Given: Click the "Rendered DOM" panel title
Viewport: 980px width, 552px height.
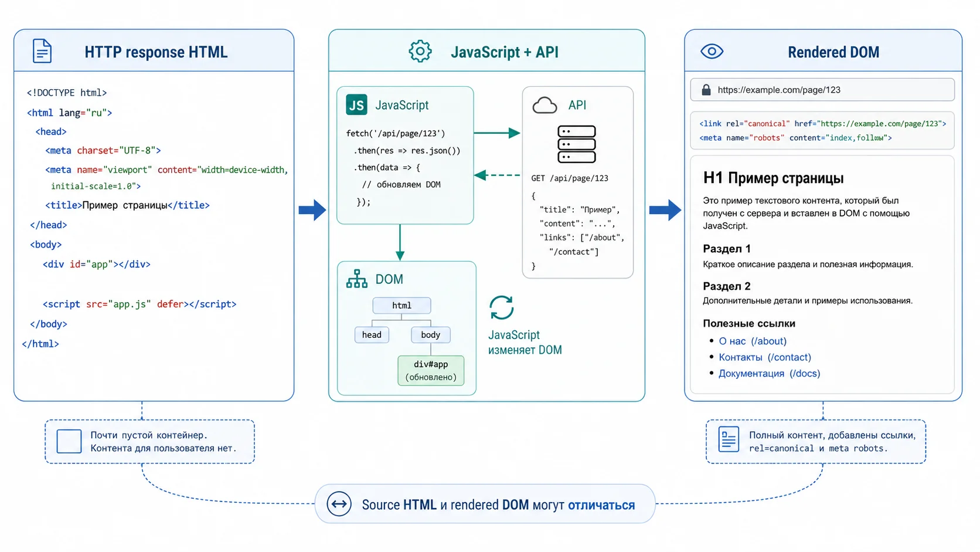Looking at the screenshot, I should click(833, 52).
